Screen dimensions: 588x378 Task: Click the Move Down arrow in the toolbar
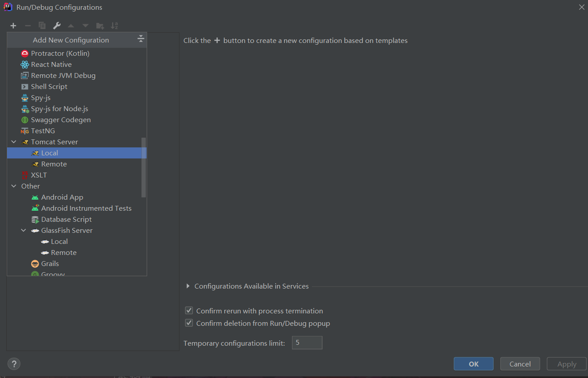pyautogui.click(x=86, y=26)
